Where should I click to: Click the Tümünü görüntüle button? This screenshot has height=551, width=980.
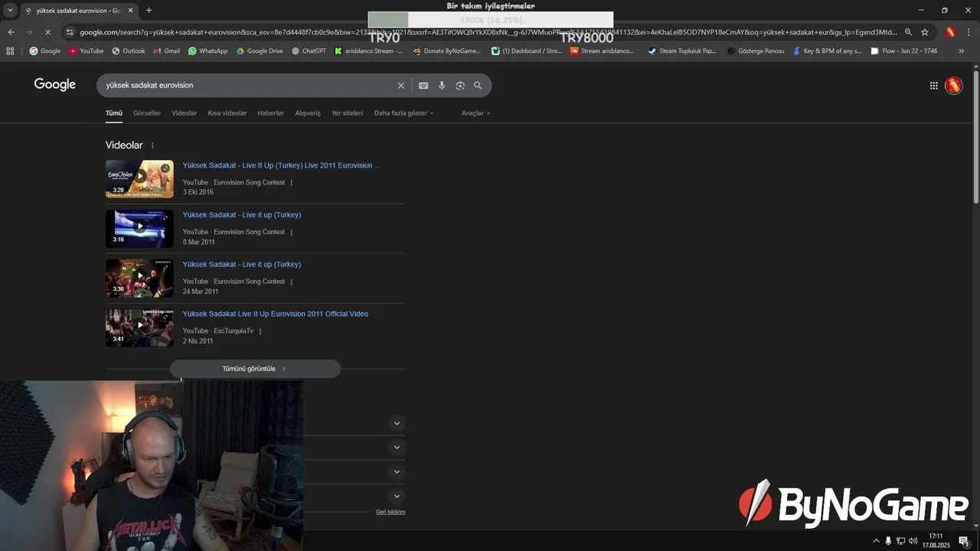click(x=255, y=369)
